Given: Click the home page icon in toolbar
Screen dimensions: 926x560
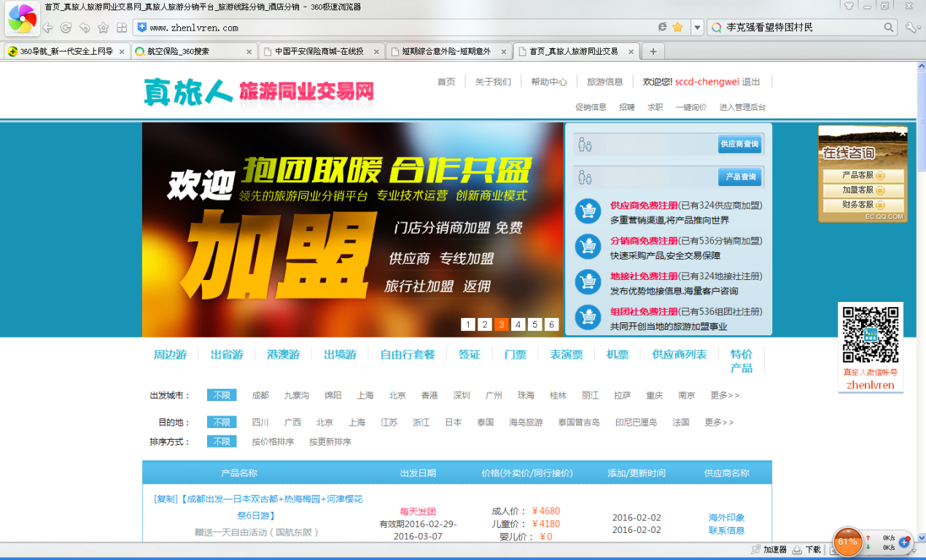Looking at the screenshot, I should tap(103, 28).
